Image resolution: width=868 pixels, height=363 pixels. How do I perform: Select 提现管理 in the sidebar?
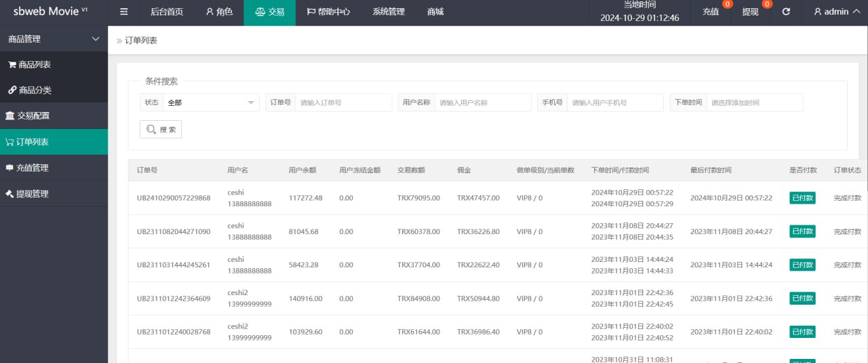[32, 193]
